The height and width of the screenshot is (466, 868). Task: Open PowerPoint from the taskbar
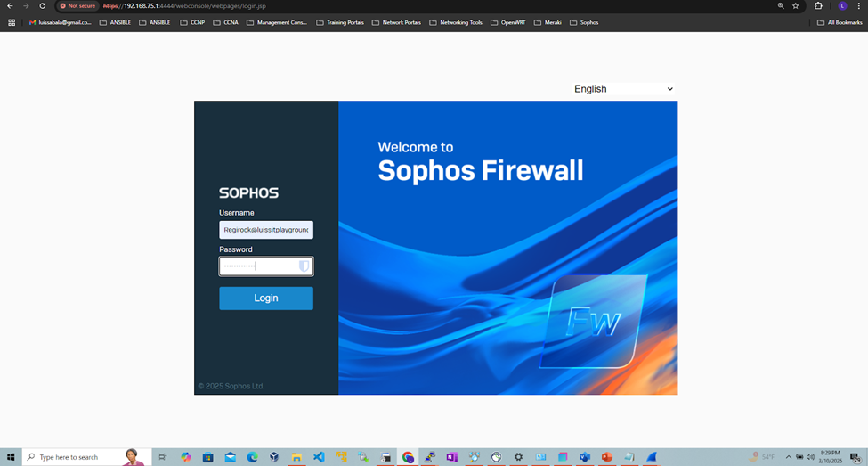pyautogui.click(x=607, y=457)
